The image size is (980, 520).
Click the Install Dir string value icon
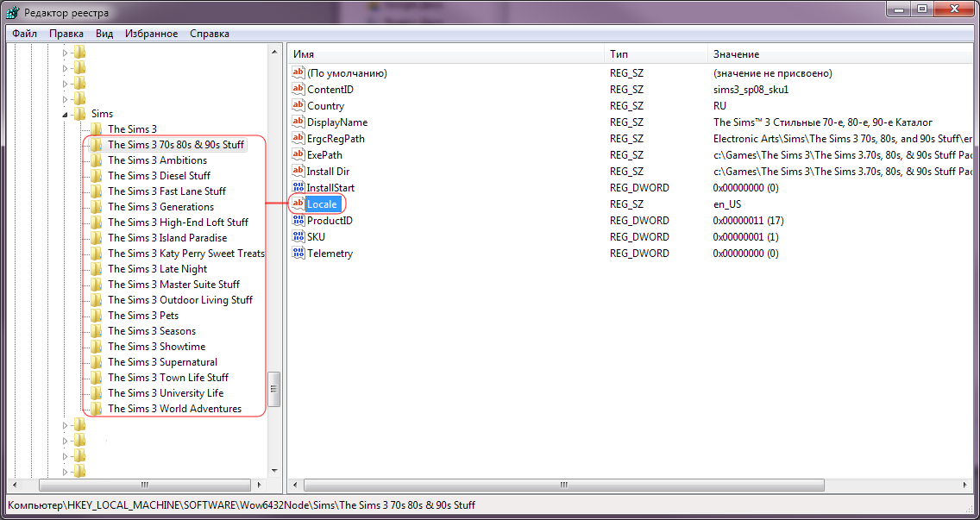coord(298,171)
